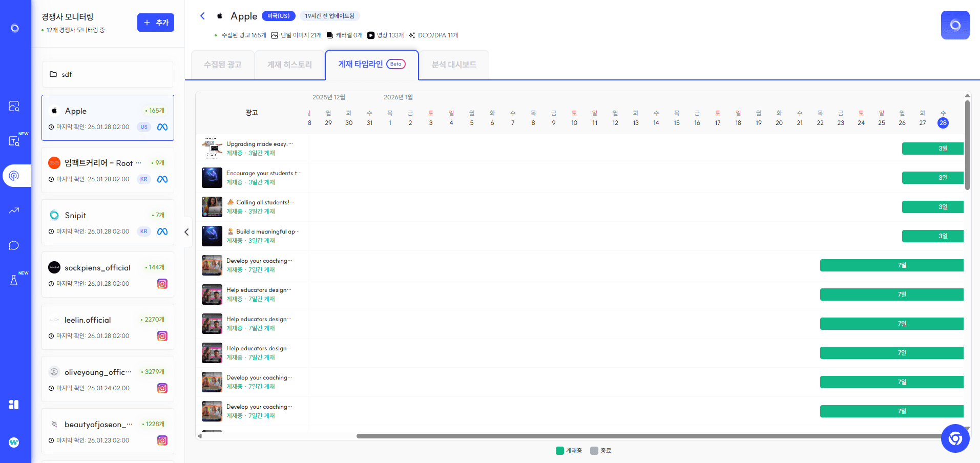The height and width of the screenshot is (463, 980).
Task: Click the '수집된 광고 165개' text
Action: coord(244,35)
